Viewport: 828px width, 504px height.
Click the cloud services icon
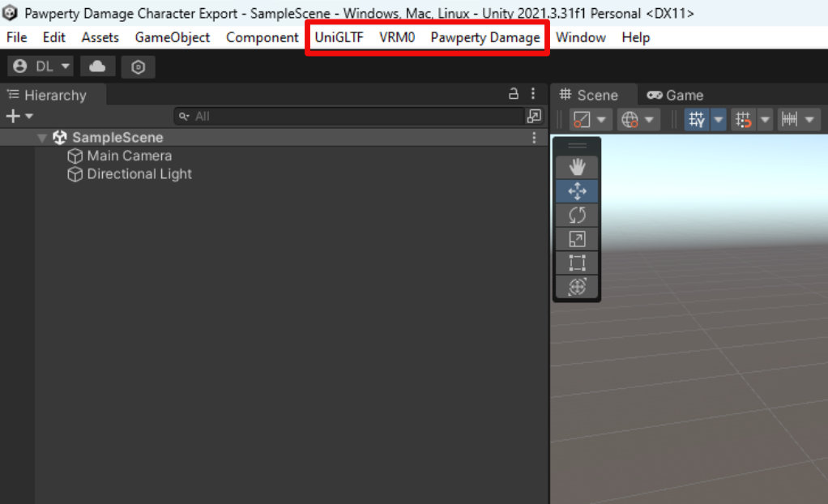[x=97, y=66]
